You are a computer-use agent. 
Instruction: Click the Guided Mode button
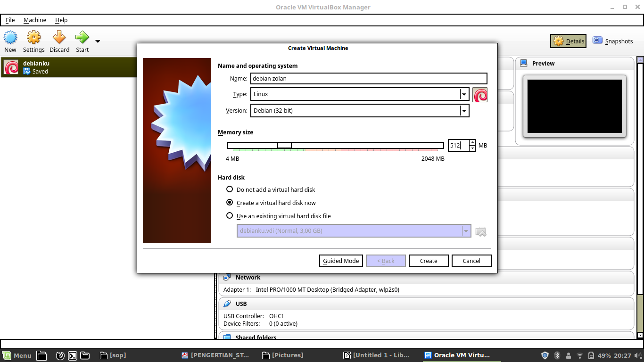click(341, 261)
